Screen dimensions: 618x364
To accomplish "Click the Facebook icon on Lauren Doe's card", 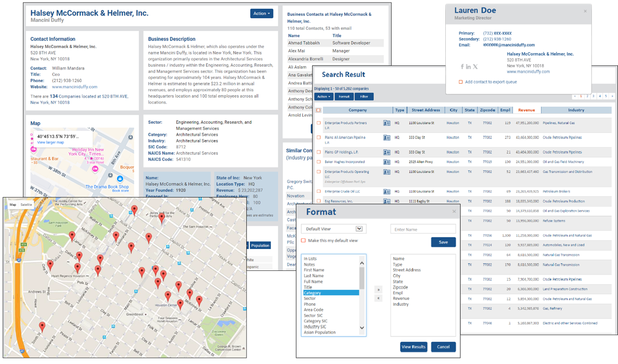I will (462, 67).
